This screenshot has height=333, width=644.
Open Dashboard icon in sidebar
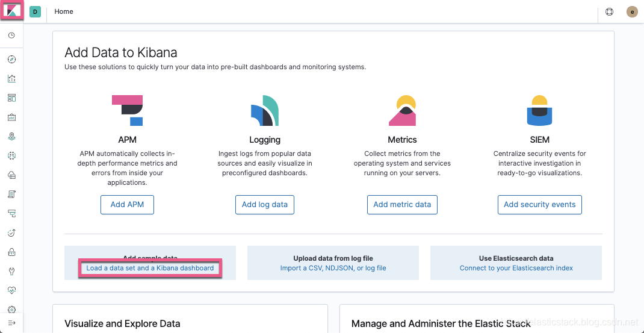11,98
